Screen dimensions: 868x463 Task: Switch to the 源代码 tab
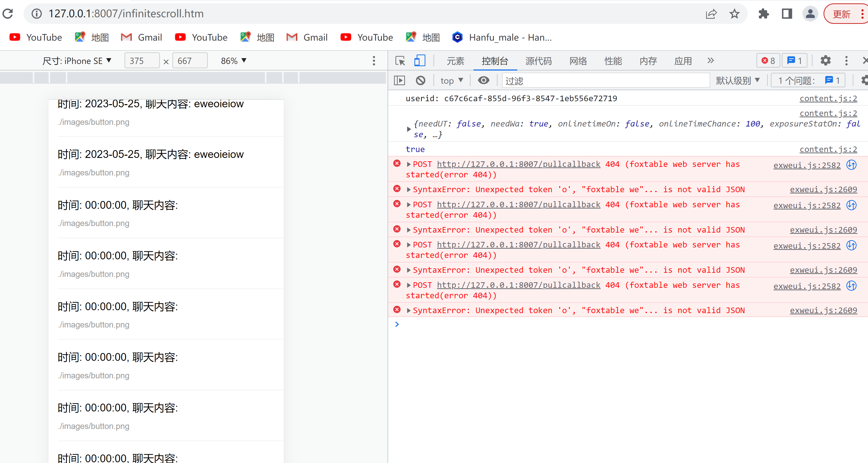[x=538, y=61]
